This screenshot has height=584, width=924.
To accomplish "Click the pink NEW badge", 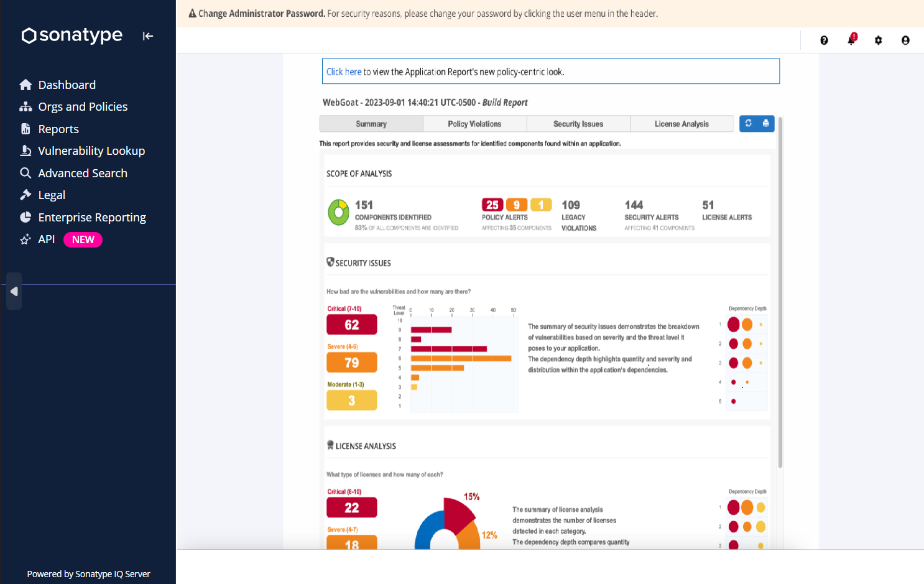I will pyautogui.click(x=83, y=239).
